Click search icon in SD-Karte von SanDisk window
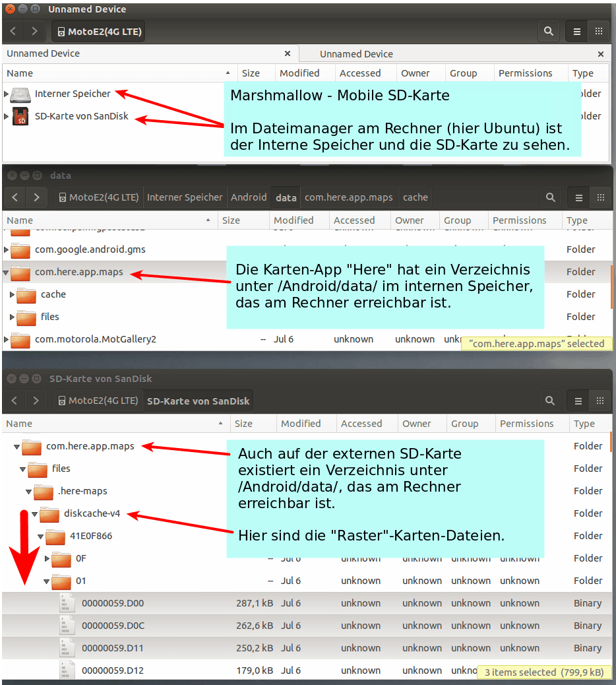This screenshot has height=685, width=616. point(549,401)
